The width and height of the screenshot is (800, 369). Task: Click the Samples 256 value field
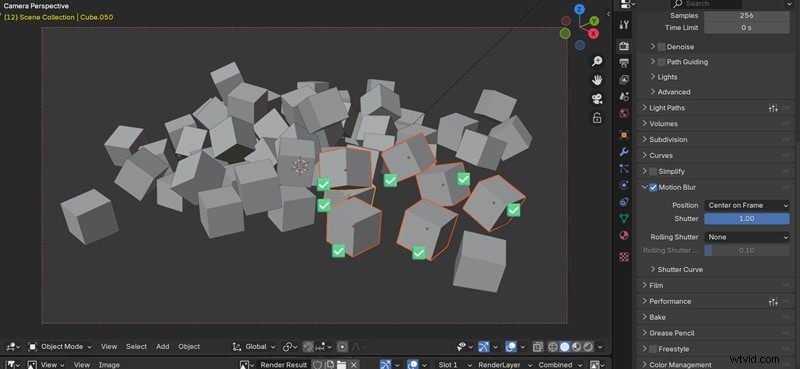747,16
